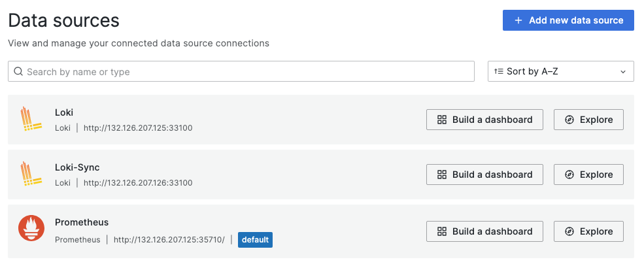Explore the Loki-Sync data source
The width and height of the screenshot is (644, 266).
(x=588, y=175)
